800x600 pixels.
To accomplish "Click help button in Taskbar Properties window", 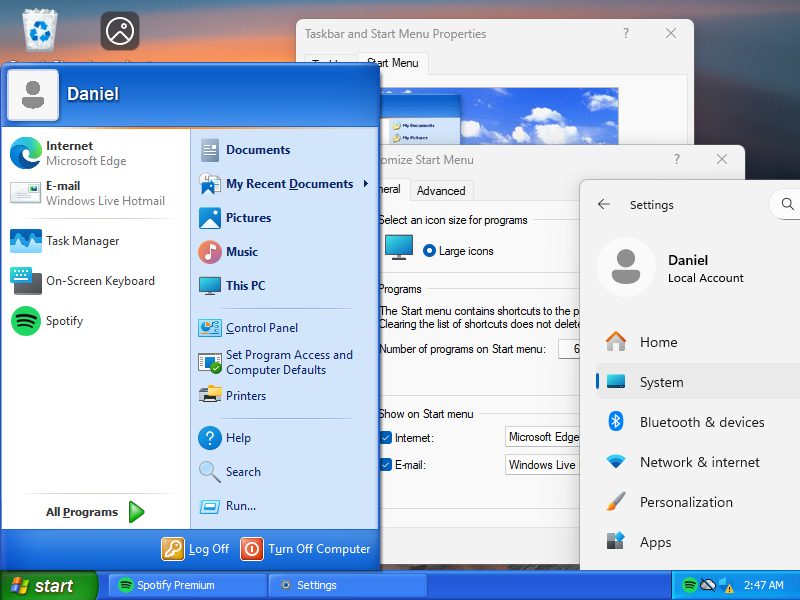I will click(x=626, y=34).
